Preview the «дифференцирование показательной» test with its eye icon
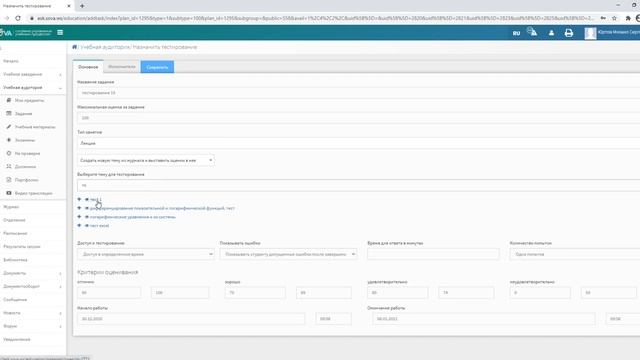This screenshot has width=640, height=360. pyautogui.click(x=87, y=208)
